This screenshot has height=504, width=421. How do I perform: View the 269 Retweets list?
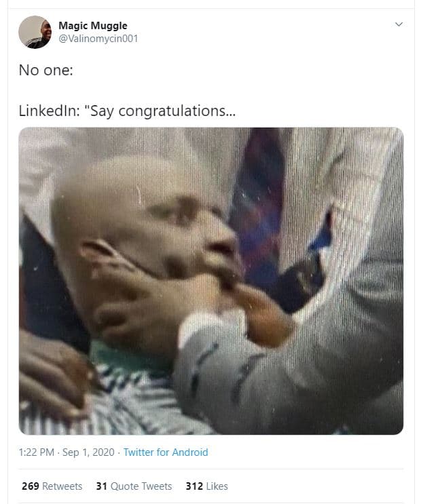point(52,486)
